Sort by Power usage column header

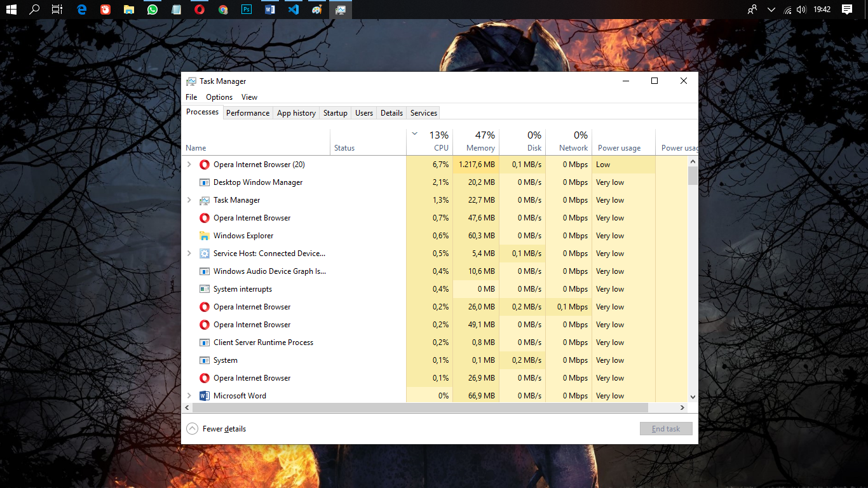[623, 142]
